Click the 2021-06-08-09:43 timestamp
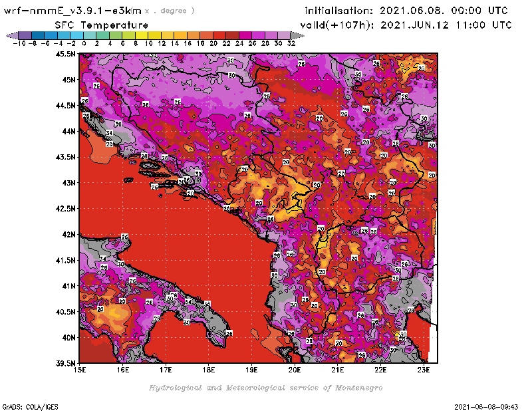 [x=486, y=407]
